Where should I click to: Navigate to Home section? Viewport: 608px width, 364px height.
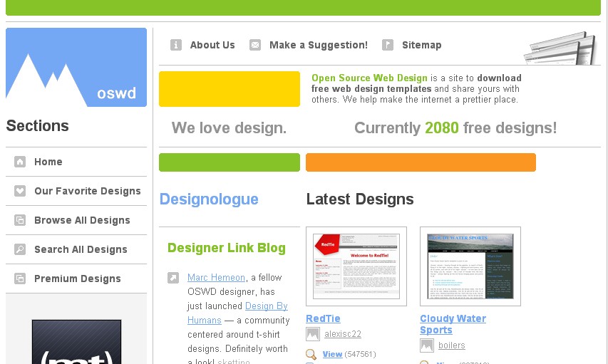coord(48,162)
